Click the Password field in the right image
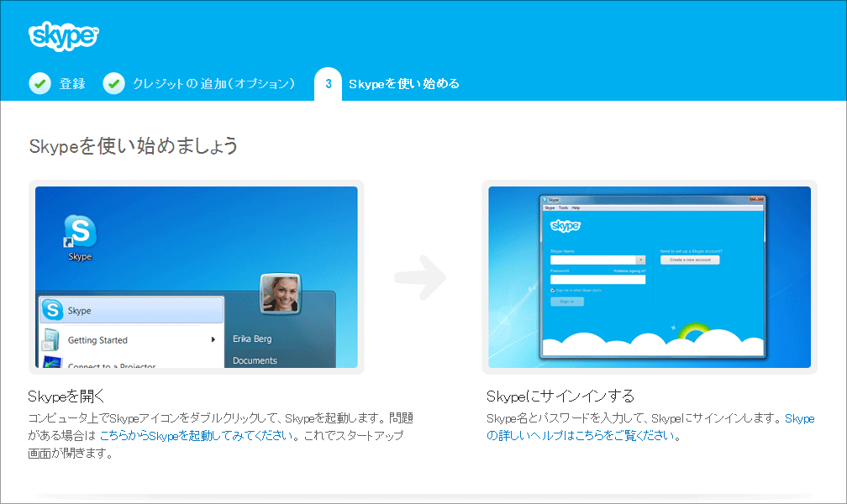The image size is (847, 504). coord(597,279)
